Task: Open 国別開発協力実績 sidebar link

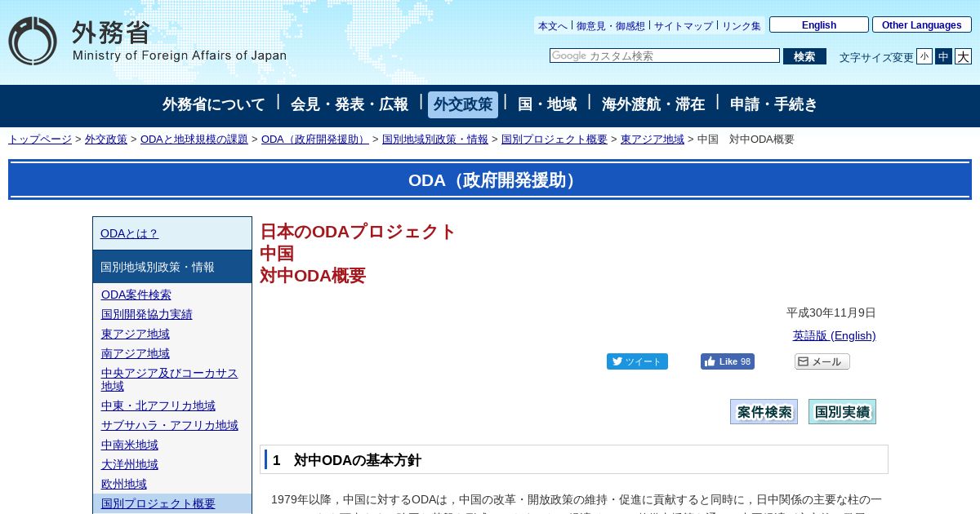Action: 147,314
